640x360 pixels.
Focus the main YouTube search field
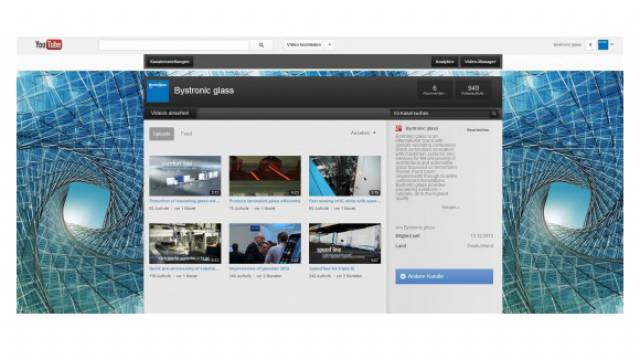point(174,45)
